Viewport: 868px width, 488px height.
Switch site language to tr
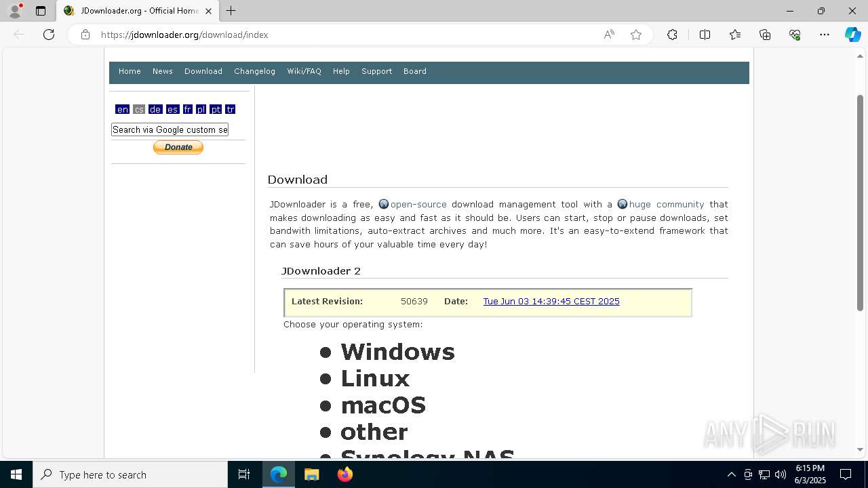click(231, 109)
